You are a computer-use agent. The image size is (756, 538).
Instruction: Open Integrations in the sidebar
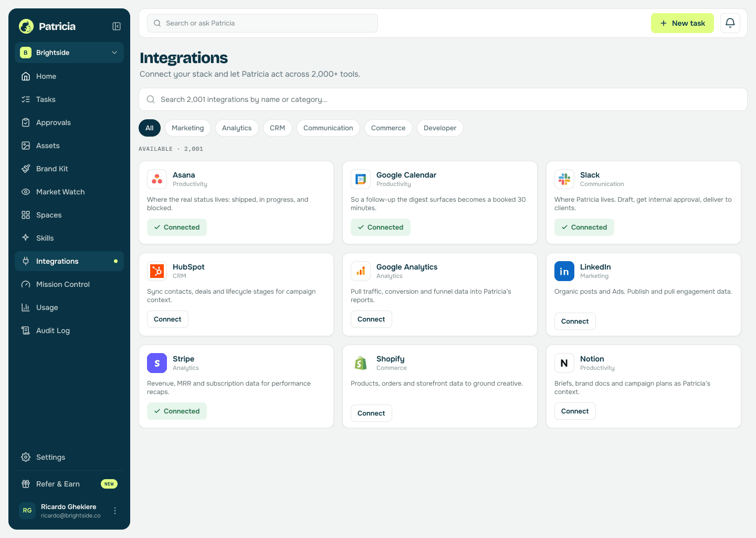pyautogui.click(x=69, y=261)
